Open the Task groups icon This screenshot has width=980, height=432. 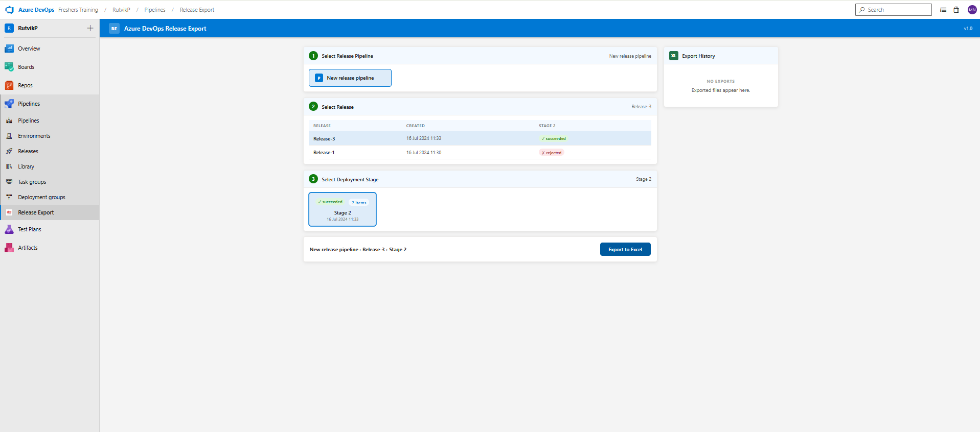[x=9, y=182]
